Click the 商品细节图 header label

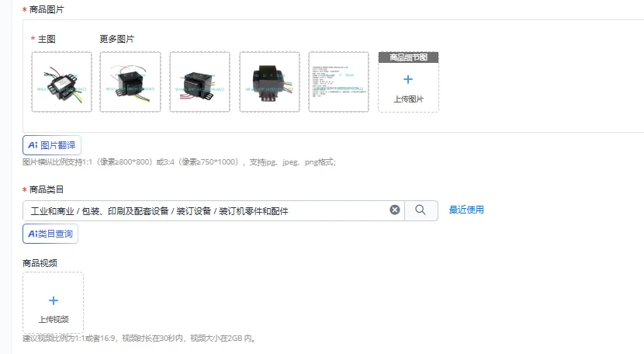408,57
